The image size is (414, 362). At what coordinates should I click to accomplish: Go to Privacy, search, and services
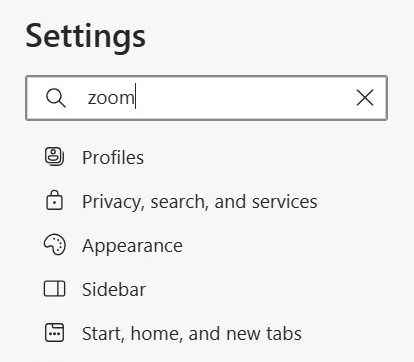(x=200, y=202)
